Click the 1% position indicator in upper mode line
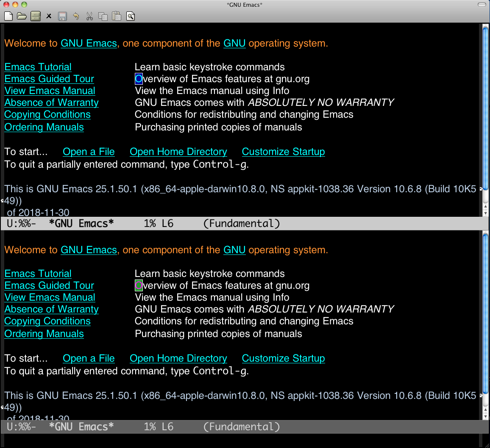 pos(150,224)
